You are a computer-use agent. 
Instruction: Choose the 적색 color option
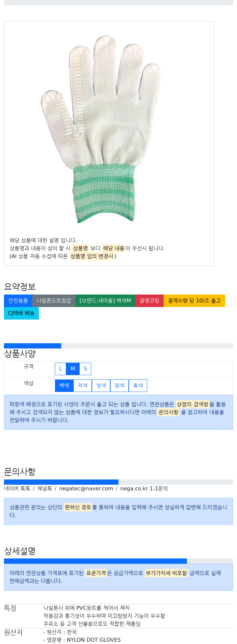[83, 386]
